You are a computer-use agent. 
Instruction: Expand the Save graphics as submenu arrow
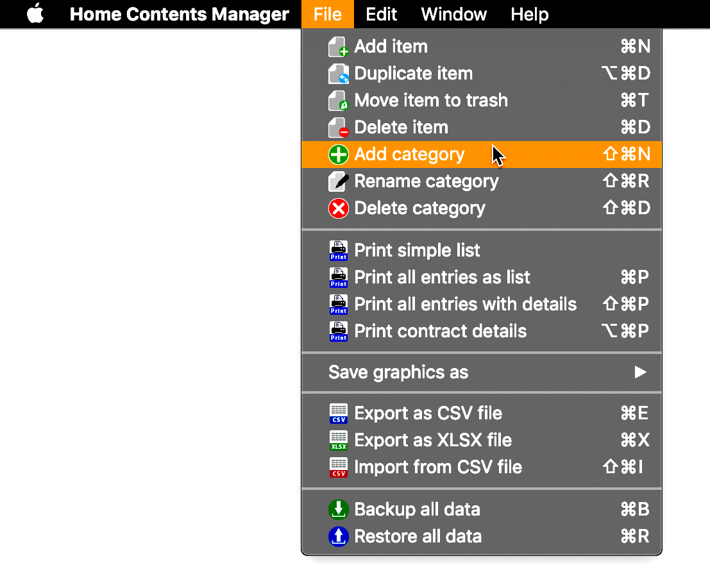pos(640,372)
